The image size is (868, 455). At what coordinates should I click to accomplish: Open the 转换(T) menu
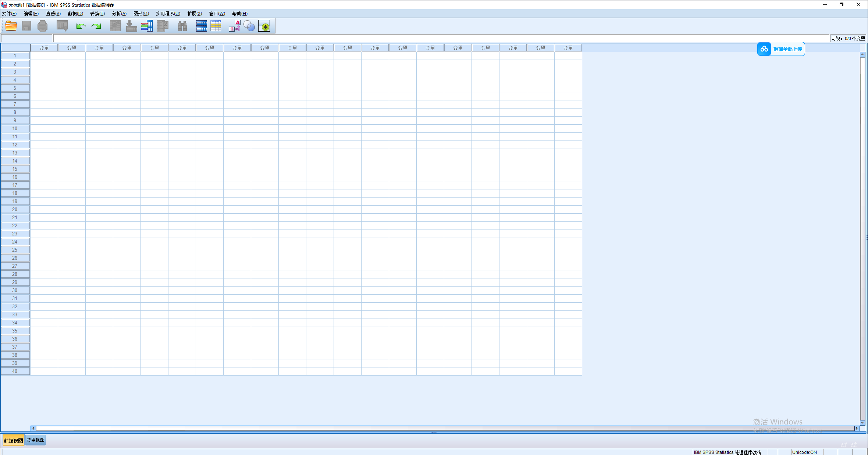[x=97, y=14]
